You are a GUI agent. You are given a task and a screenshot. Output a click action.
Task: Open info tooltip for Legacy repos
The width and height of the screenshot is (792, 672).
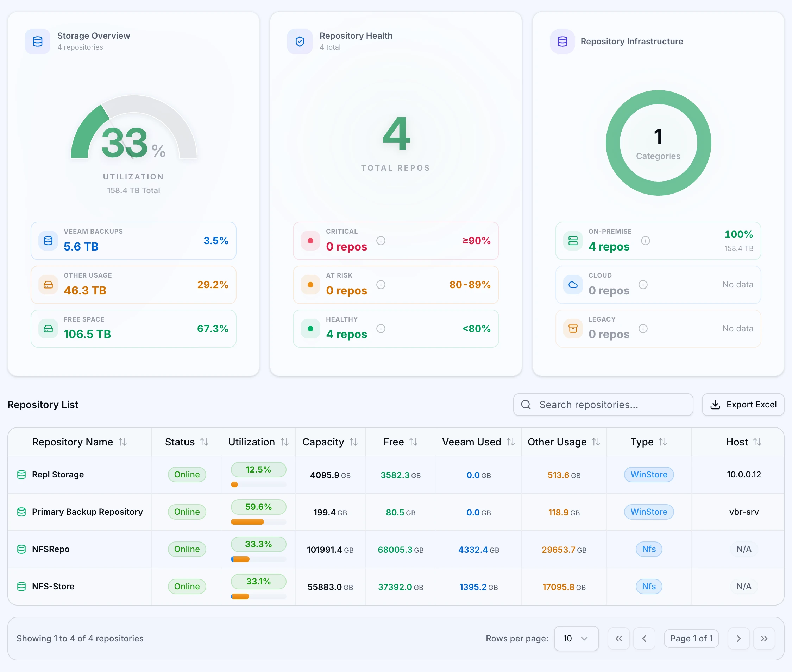[x=643, y=328]
